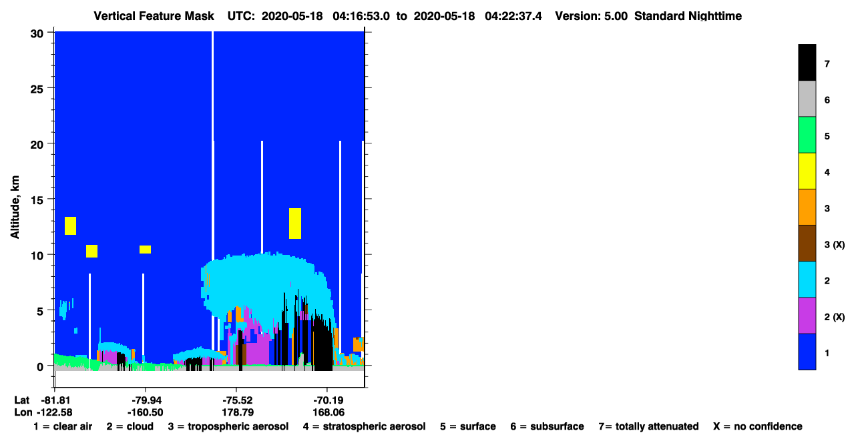The image size is (868, 445).
Task: Click the 'Lon' row label
Action: click(x=22, y=412)
